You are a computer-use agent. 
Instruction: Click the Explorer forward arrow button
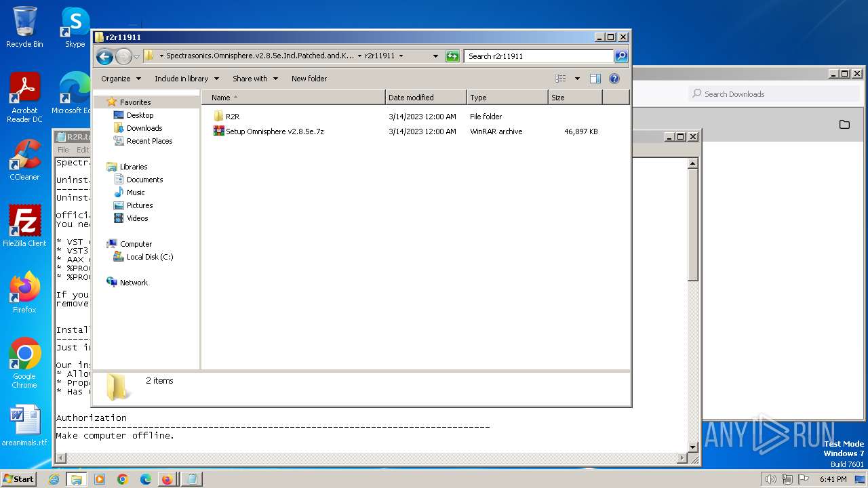pos(123,56)
